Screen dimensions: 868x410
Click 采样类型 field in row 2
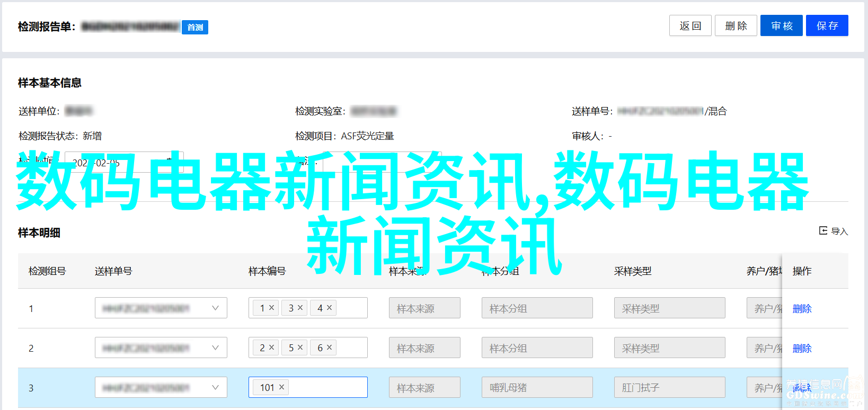670,347
